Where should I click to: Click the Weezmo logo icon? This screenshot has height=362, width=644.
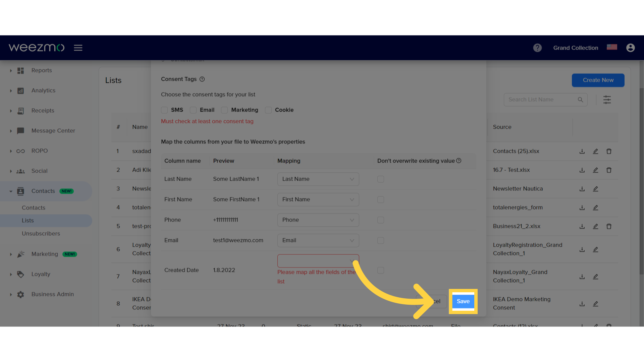point(37,47)
